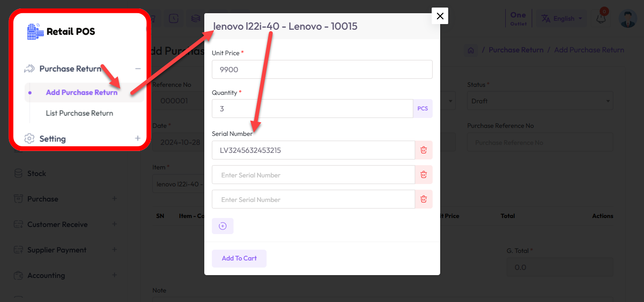Collapse the Purchase Return menu

[x=138, y=69]
